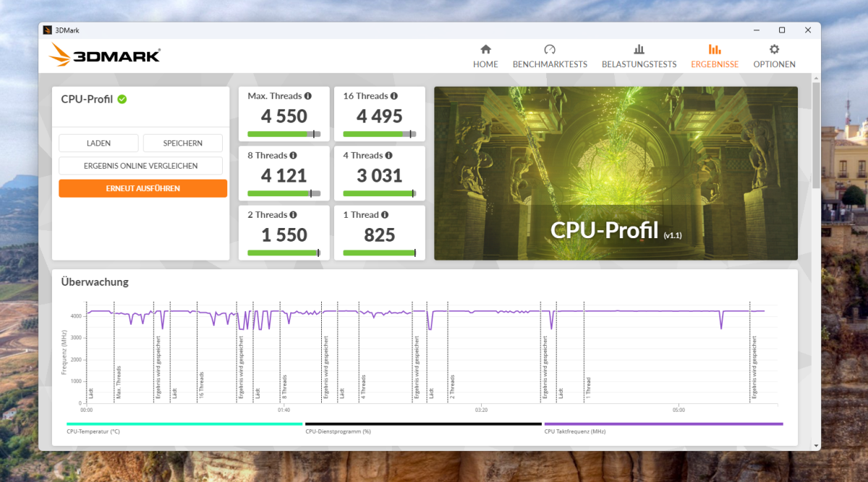
Task: Click info icon next to 8 Threads
Action: click(294, 155)
